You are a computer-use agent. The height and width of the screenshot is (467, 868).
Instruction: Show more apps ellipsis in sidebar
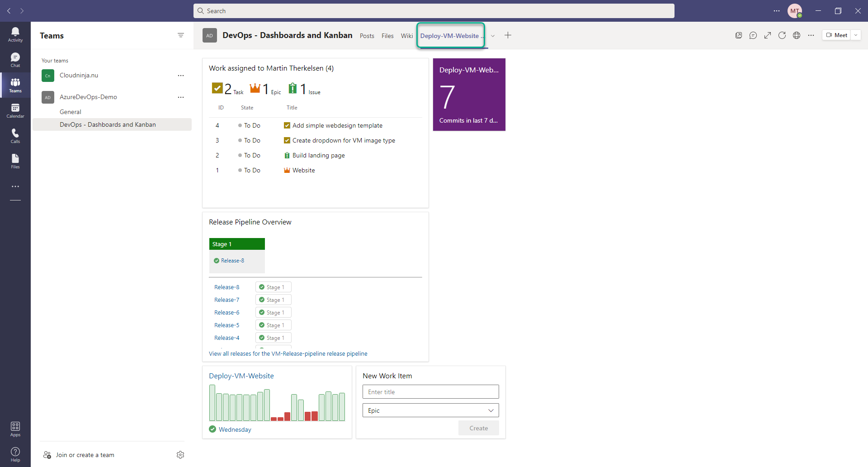tap(15, 186)
